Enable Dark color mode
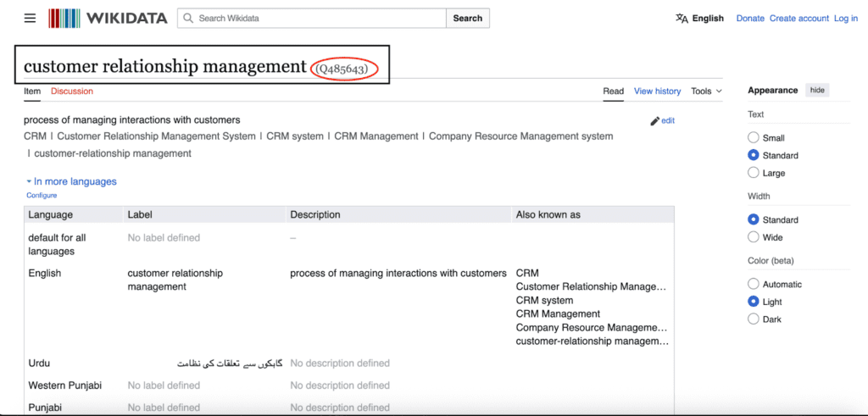This screenshot has height=416, width=868. [x=754, y=319]
